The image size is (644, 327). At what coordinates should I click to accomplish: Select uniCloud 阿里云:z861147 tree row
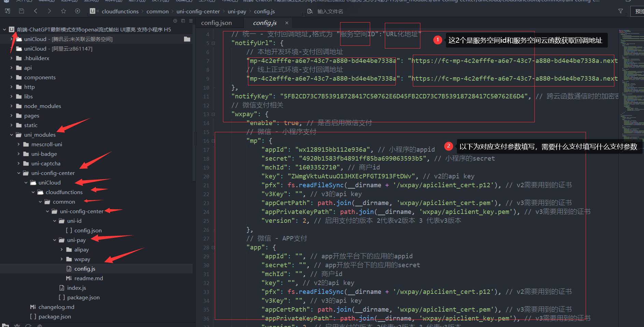(96, 49)
